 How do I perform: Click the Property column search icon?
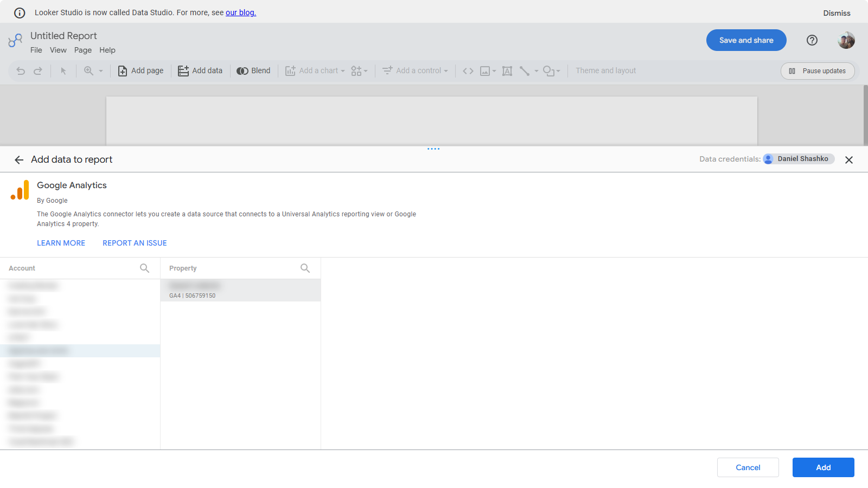tap(305, 268)
